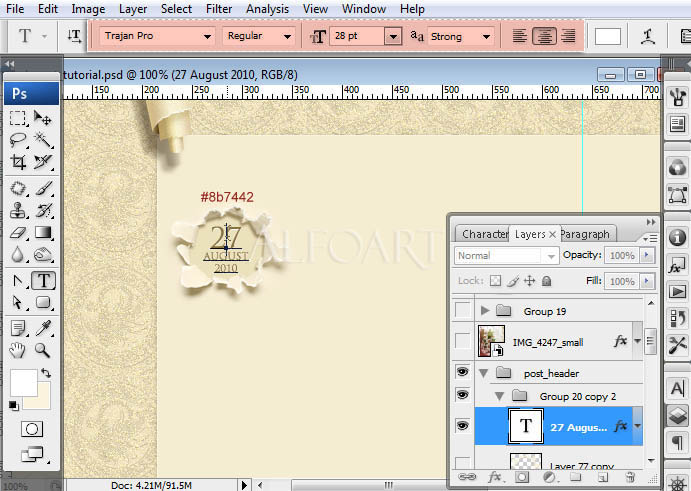This screenshot has width=691, height=491.
Task: Collapse the post_header group
Action: tap(483, 374)
